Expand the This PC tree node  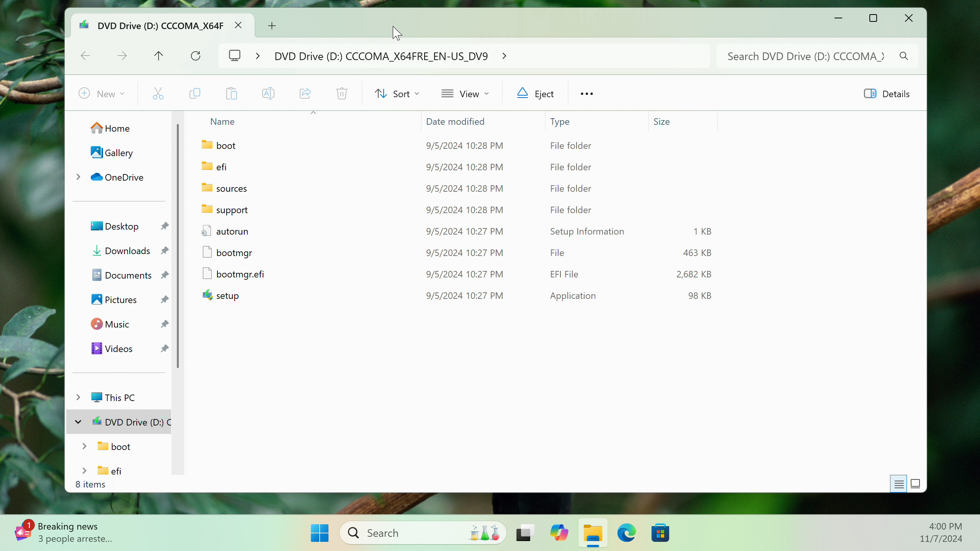click(78, 397)
